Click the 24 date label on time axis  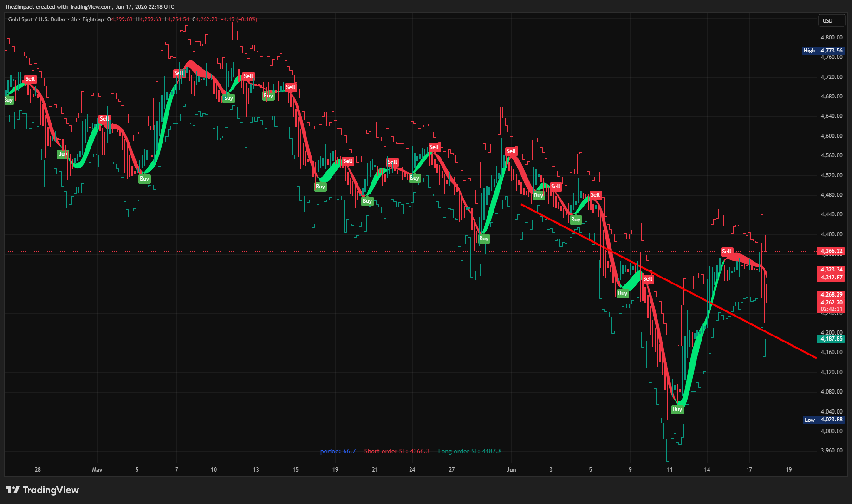[x=412, y=470]
